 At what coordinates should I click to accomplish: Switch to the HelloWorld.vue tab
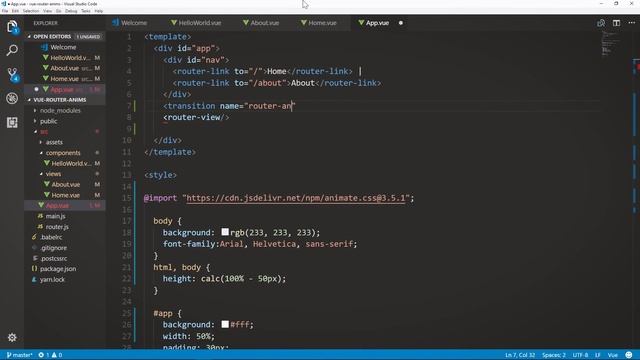pos(196,23)
